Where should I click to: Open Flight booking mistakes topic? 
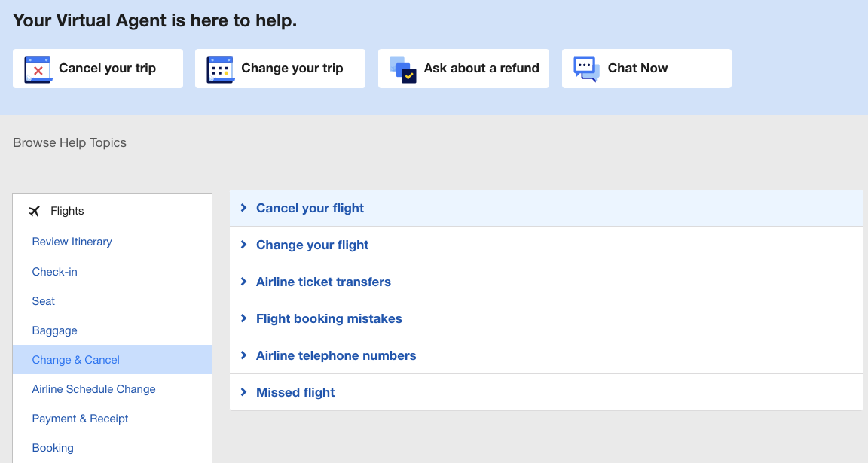click(329, 318)
